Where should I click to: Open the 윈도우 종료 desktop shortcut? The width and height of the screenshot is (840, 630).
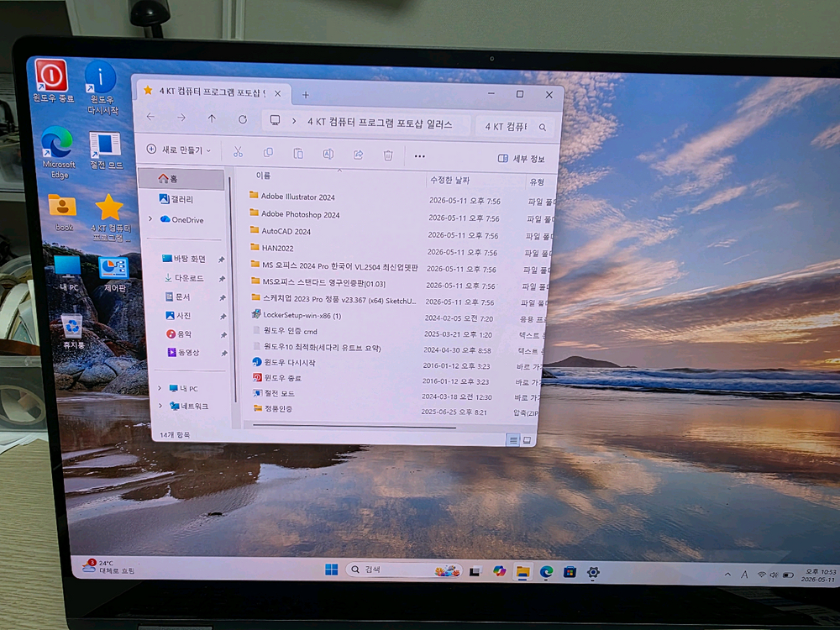pos(52,81)
